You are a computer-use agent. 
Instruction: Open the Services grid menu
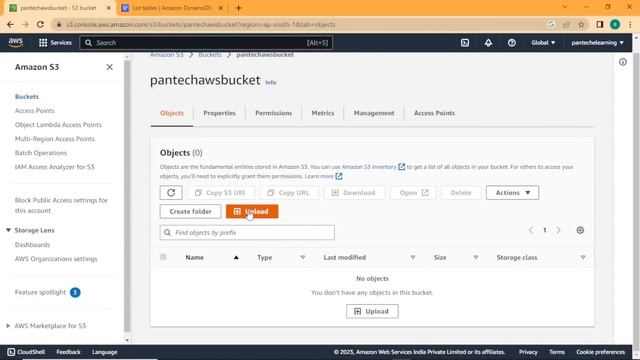[x=55, y=42]
